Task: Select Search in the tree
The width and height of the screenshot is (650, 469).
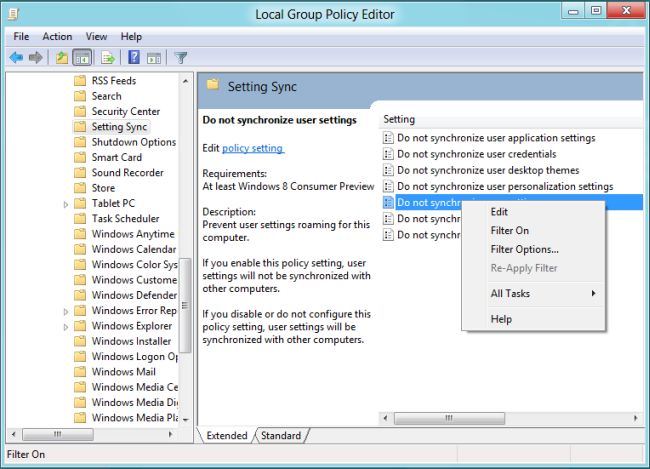Action: [107, 96]
